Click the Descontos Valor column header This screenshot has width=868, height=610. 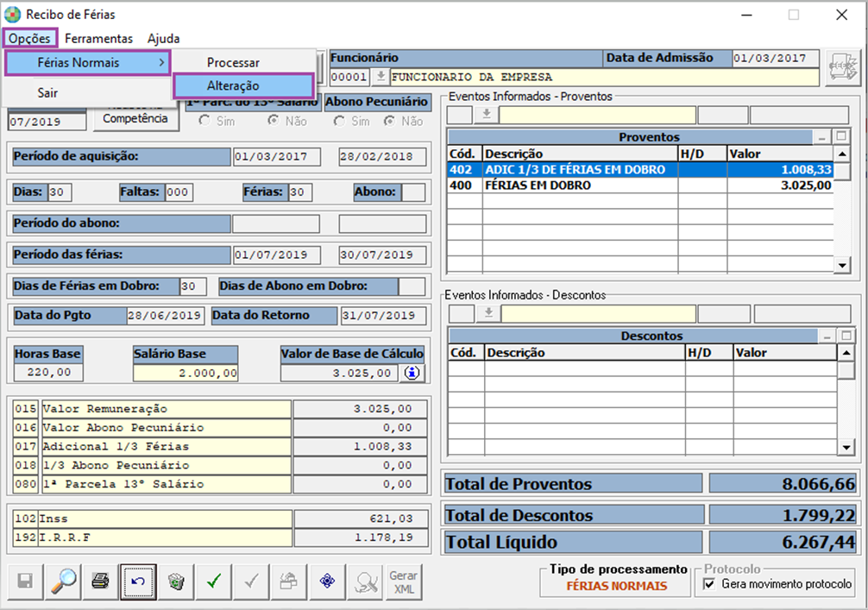pos(785,353)
